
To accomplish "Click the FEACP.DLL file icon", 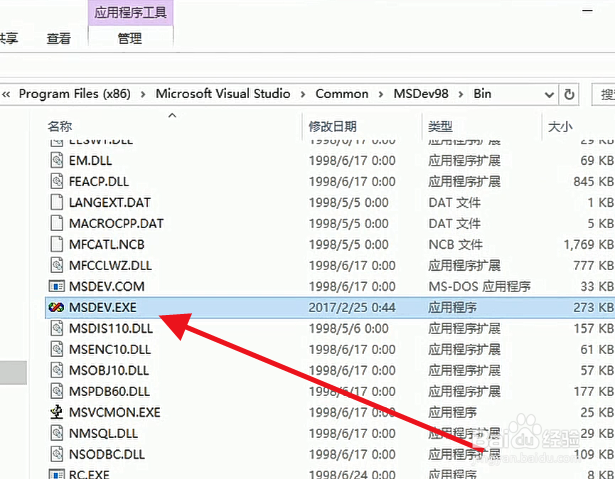I will pyautogui.click(x=56, y=181).
